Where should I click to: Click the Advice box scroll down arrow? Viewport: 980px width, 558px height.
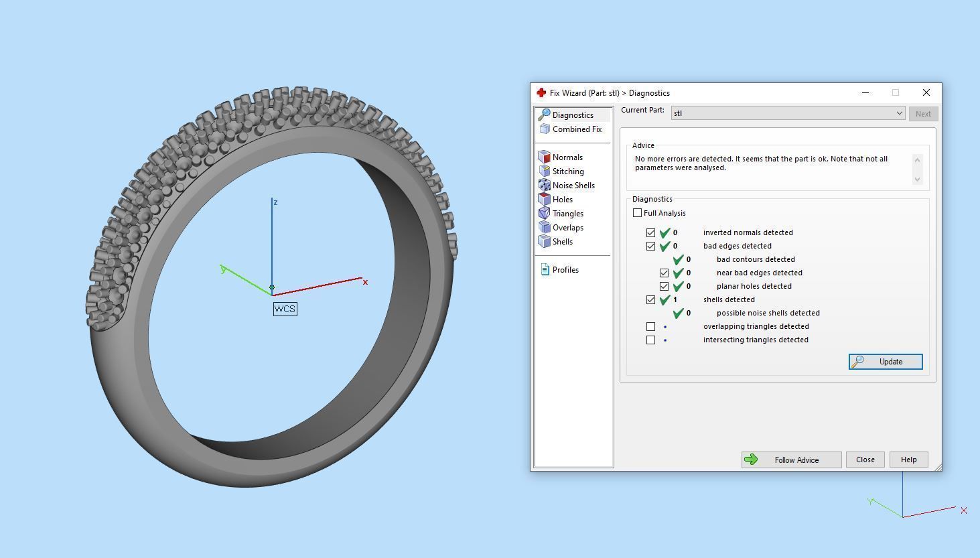click(x=918, y=179)
